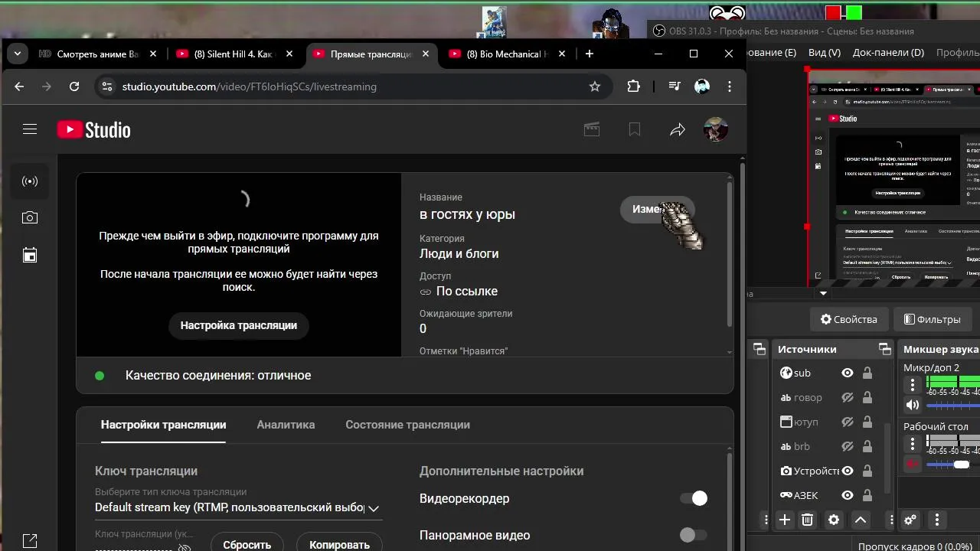This screenshot has height=551, width=980.
Task: Show the говор source in OBS
Action: 848,397
